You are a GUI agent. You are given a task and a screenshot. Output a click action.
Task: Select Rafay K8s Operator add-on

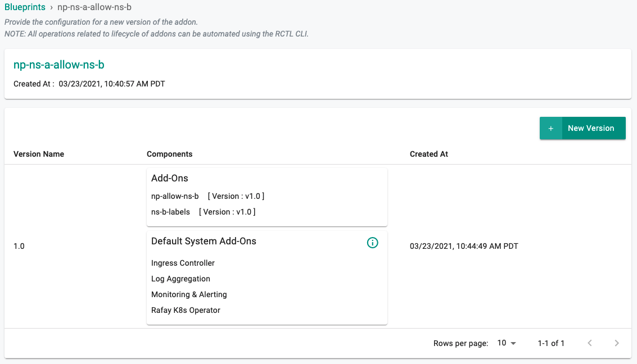(x=186, y=310)
